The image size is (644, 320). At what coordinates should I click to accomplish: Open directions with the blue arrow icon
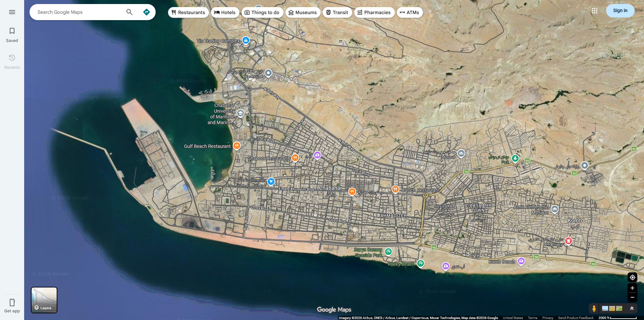click(x=147, y=12)
